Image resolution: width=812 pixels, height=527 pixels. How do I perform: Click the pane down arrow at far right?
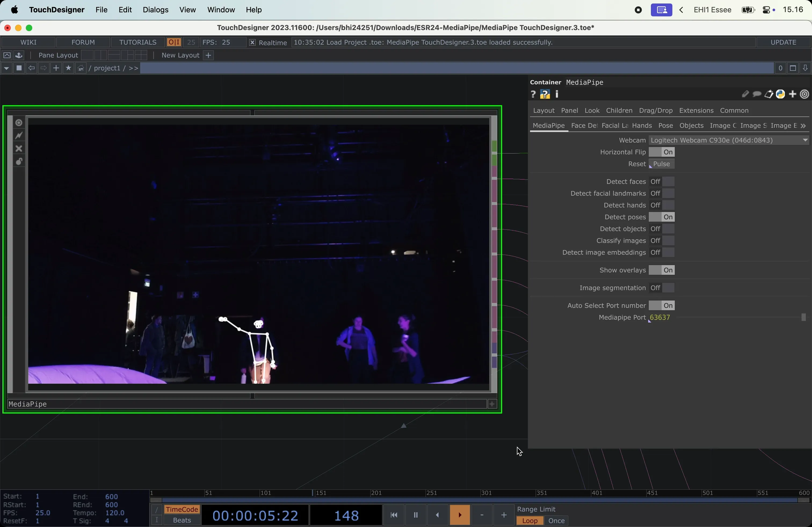pyautogui.click(x=805, y=68)
